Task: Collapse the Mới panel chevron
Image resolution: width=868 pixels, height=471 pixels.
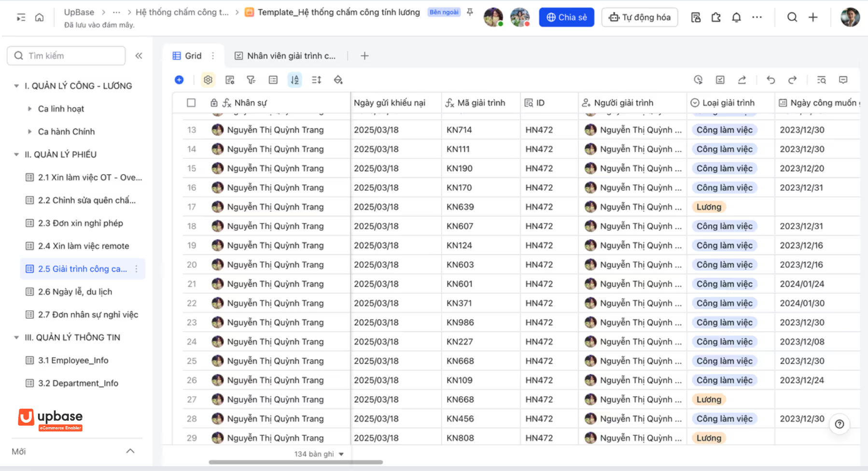Action: coord(130,451)
